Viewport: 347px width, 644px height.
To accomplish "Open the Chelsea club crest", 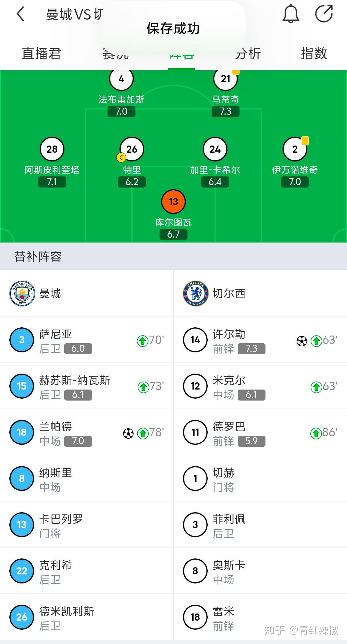I will [196, 294].
